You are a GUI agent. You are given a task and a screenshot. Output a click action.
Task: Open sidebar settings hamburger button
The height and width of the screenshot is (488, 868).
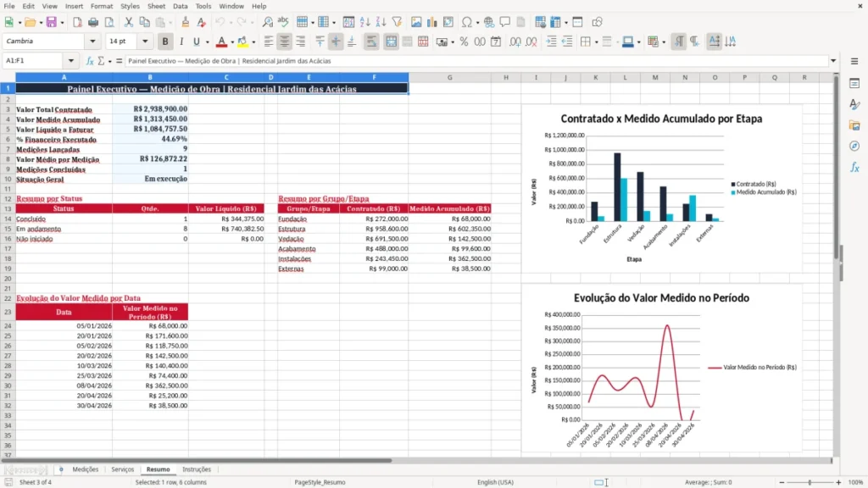click(854, 61)
